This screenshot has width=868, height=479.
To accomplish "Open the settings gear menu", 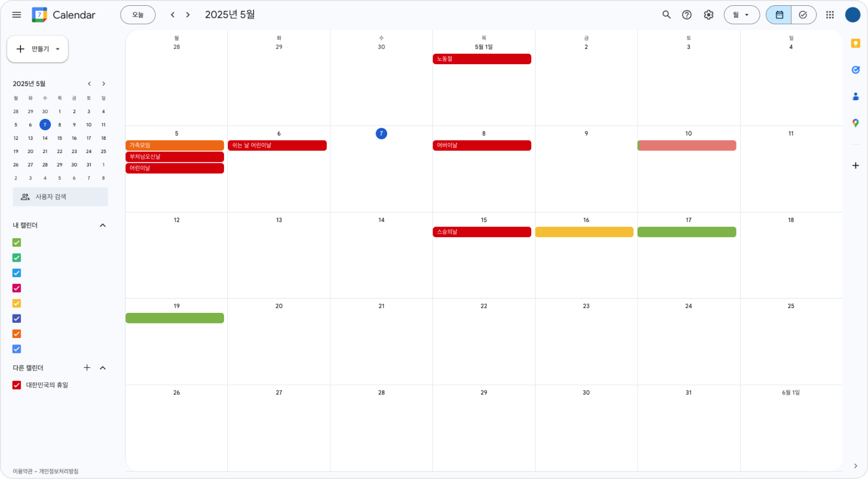I will click(x=709, y=15).
